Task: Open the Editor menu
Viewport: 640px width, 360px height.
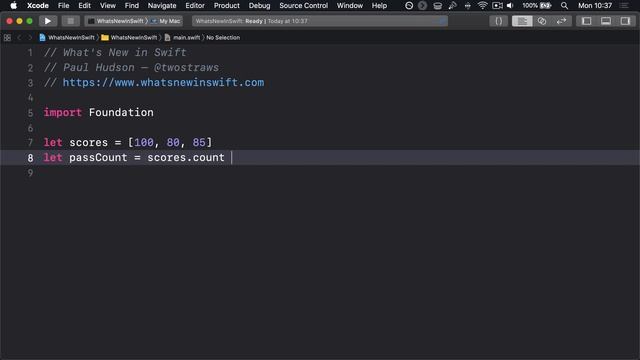Action: 195,5
